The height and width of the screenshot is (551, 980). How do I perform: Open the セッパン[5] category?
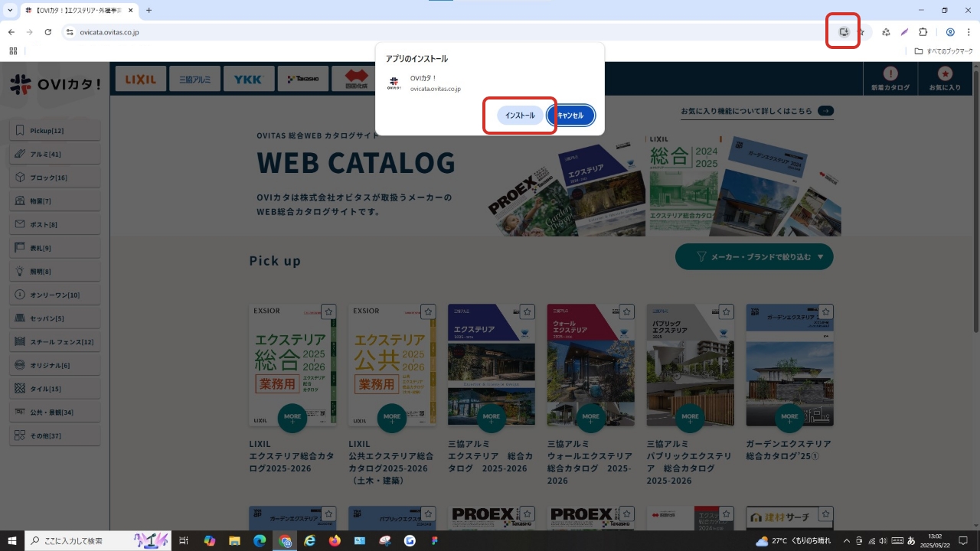55,318
